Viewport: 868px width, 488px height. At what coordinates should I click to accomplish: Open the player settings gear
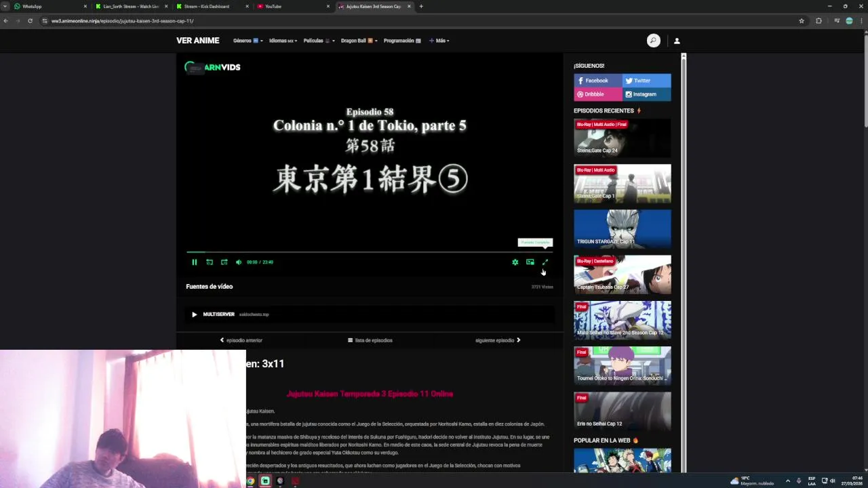tap(515, 262)
